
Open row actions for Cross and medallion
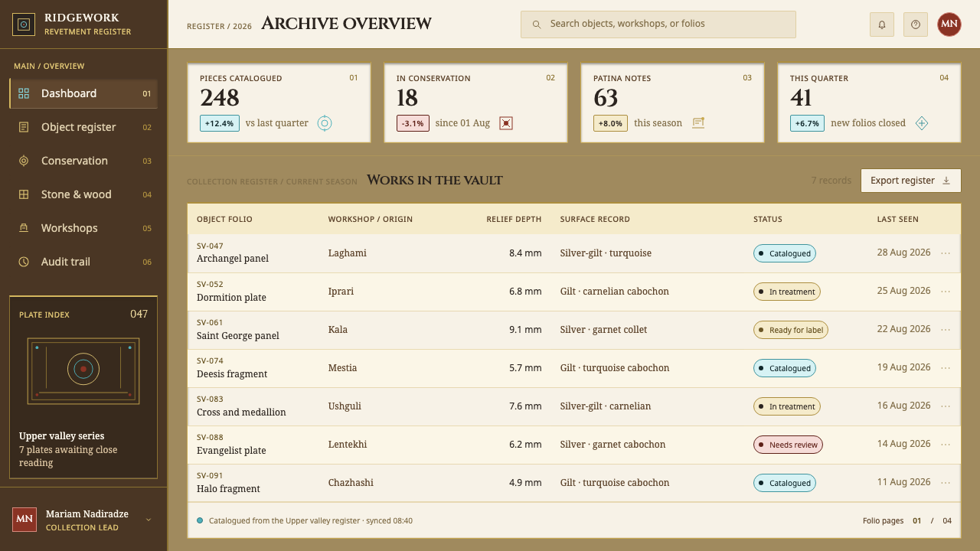pyautogui.click(x=946, y=406)
